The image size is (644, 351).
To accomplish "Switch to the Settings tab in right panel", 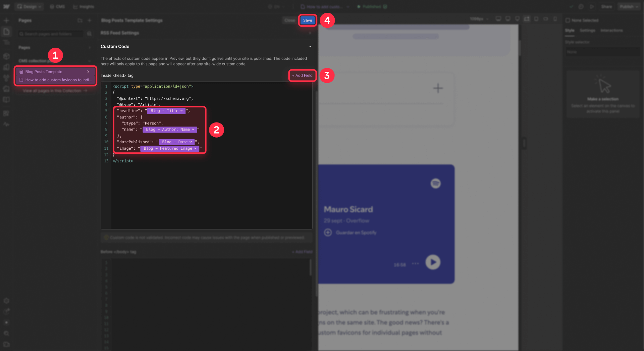I will click(x=587, y=30).
